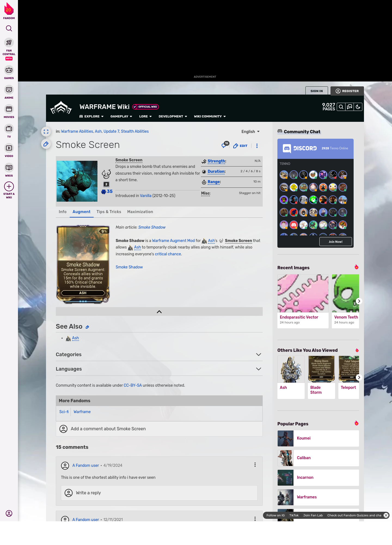Close the bottom Fandom notification bar
The width and height of the screenshot is (392, 545).
coord(386,515)
